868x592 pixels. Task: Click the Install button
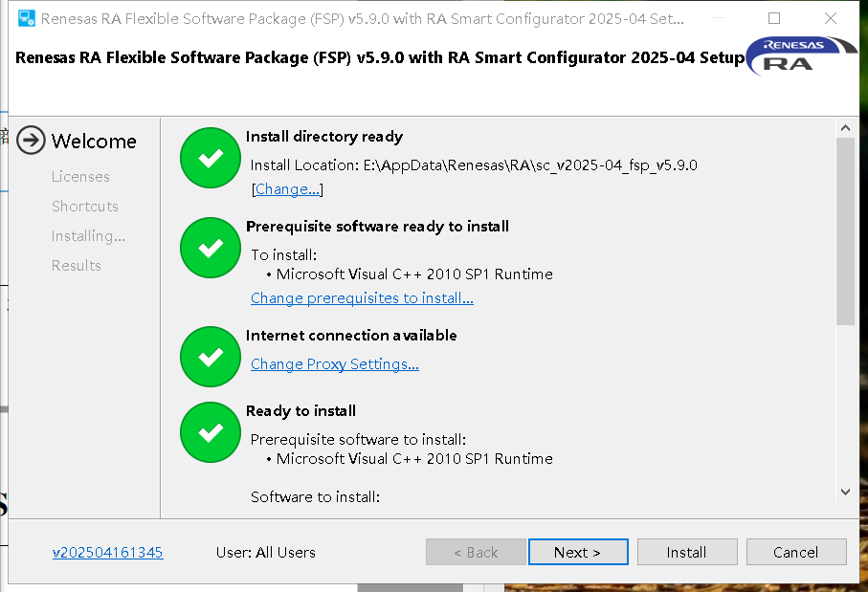coord(687,552)
